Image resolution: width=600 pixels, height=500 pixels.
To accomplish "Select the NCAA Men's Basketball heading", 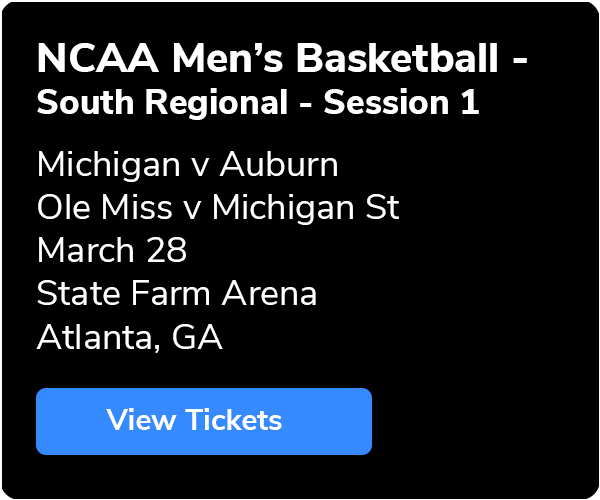I will pos(282,59).
